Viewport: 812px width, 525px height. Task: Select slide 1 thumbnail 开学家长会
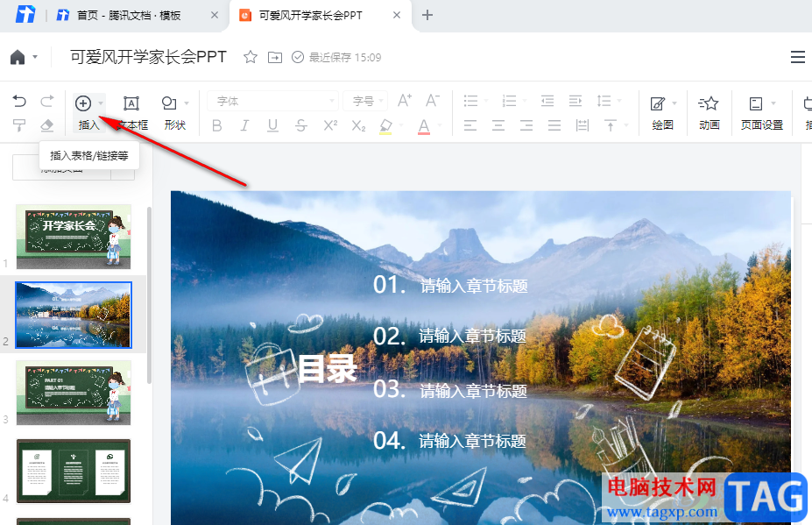pyautogui.click(x=74, y=237)
